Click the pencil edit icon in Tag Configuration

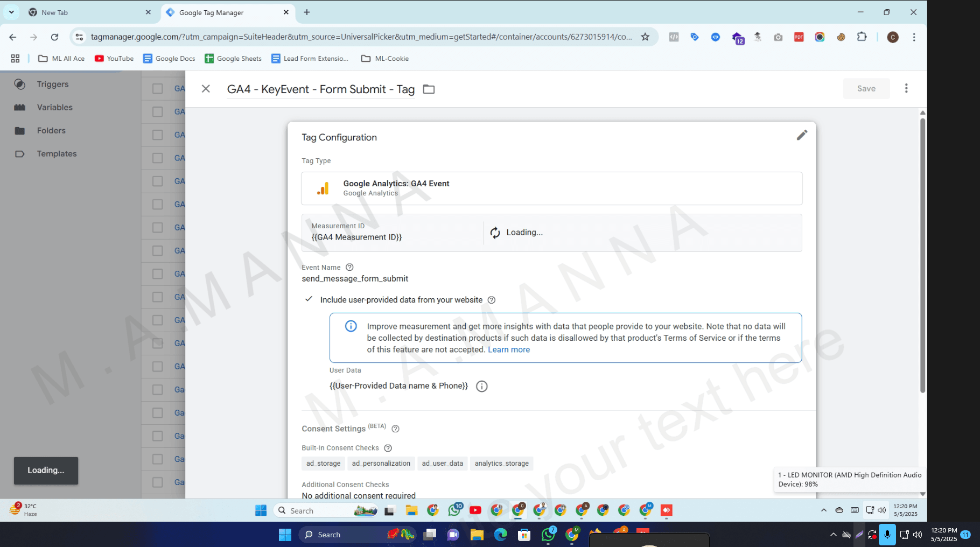pos(802,135)
